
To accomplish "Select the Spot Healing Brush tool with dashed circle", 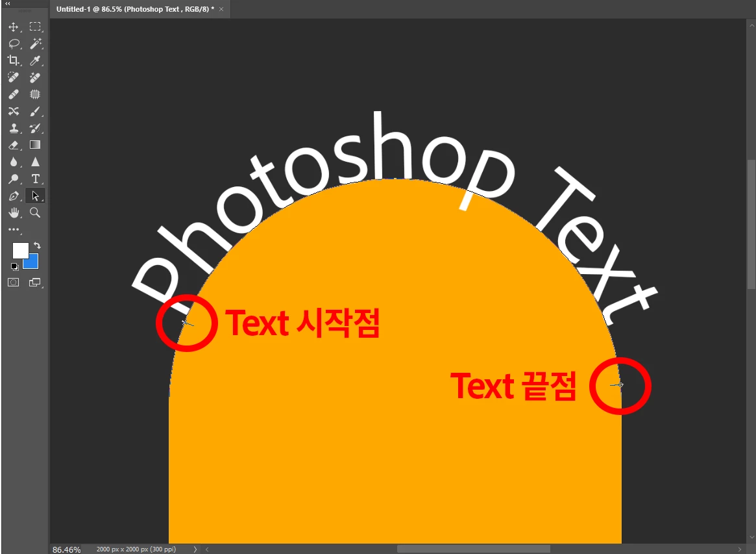I will (x=14, y=77).
